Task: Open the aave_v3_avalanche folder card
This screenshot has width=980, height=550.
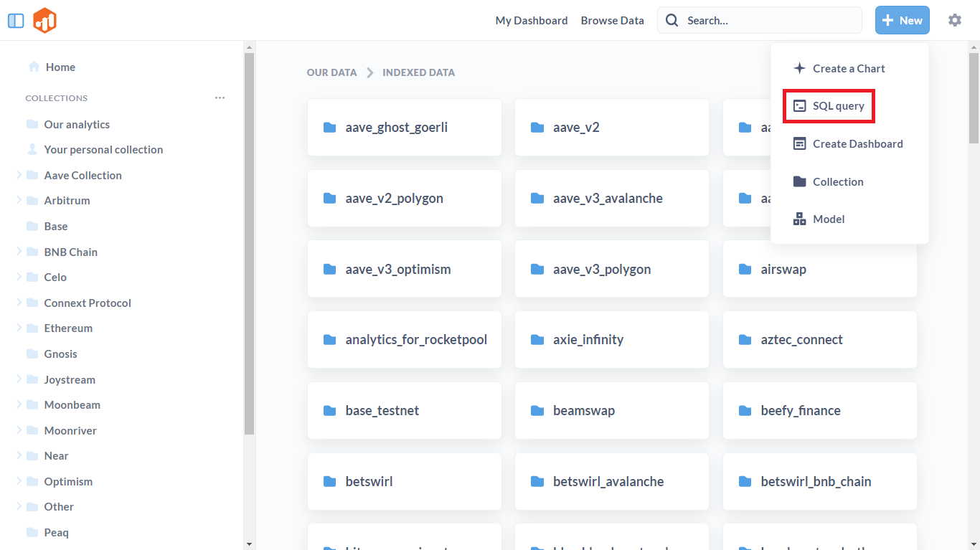Action: (612, 199)
